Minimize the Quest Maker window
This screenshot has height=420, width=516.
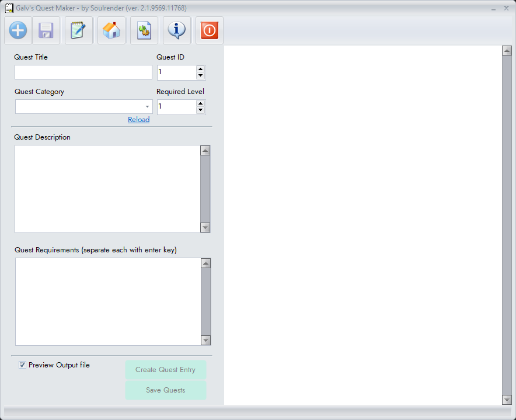pyautogui.click(x=493, y=8)
